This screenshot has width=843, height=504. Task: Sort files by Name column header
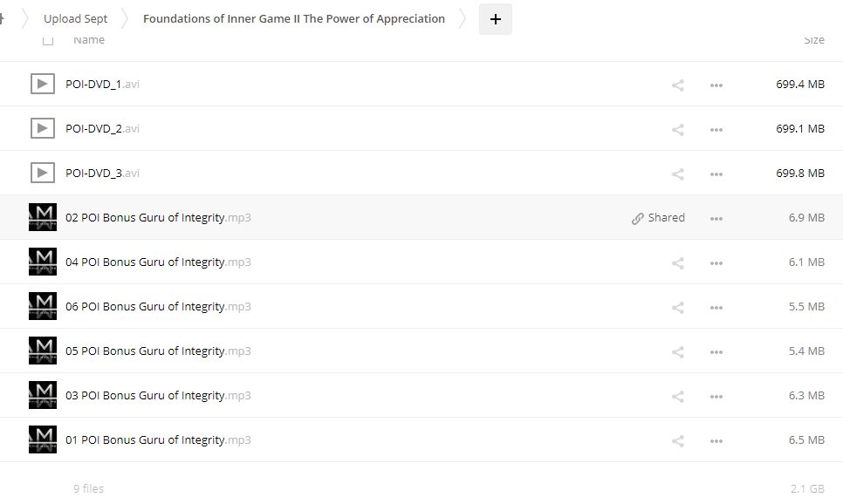tap(89, 40)
